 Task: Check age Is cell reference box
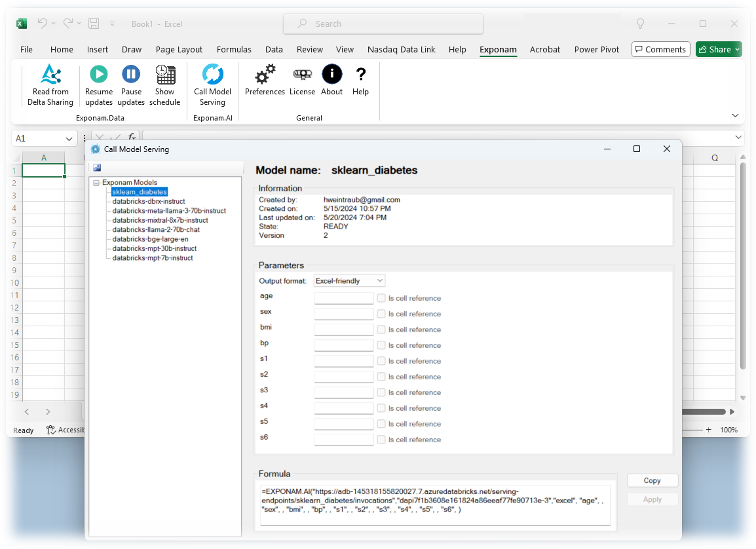coord(381,298)
